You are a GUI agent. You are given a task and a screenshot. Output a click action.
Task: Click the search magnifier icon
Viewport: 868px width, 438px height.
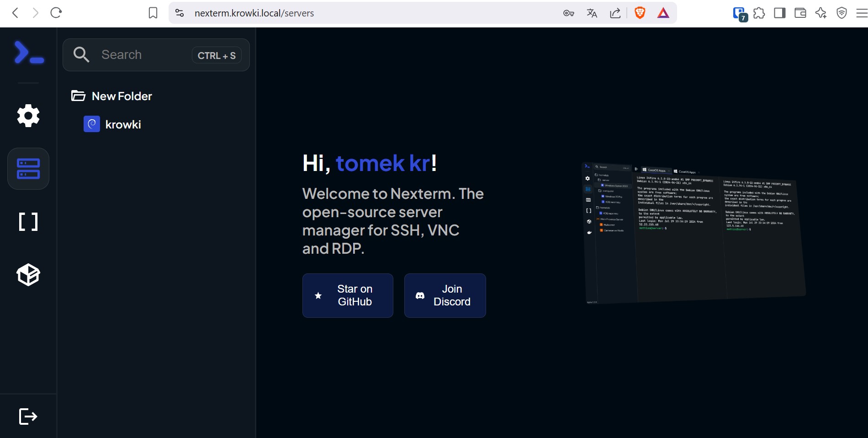81,55
